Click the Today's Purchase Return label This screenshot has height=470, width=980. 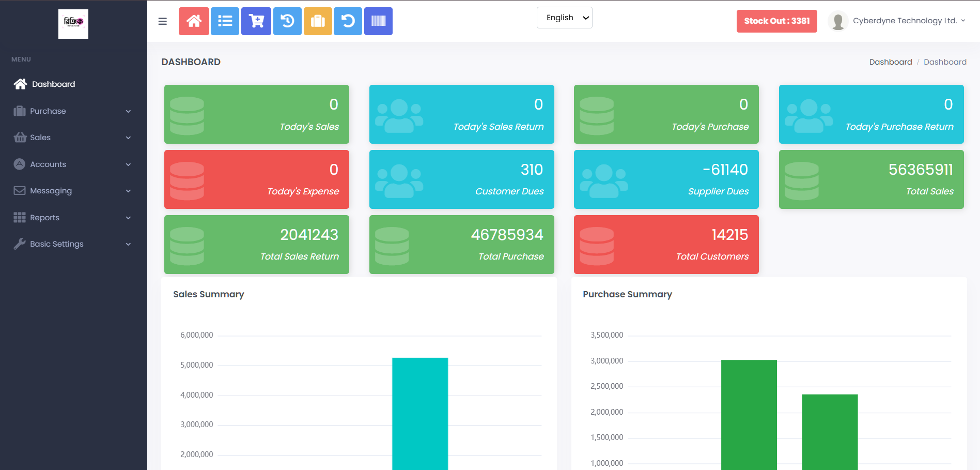(899, 127)
